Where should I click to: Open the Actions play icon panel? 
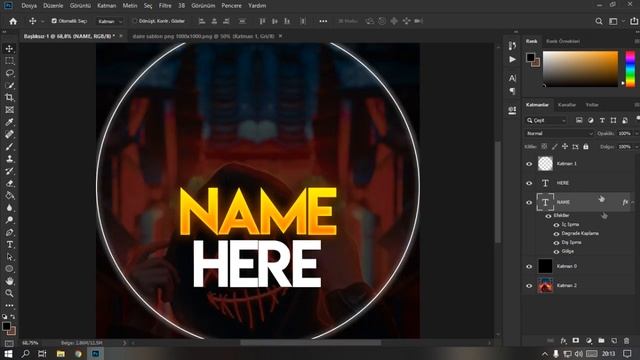(x=512, y=60)
